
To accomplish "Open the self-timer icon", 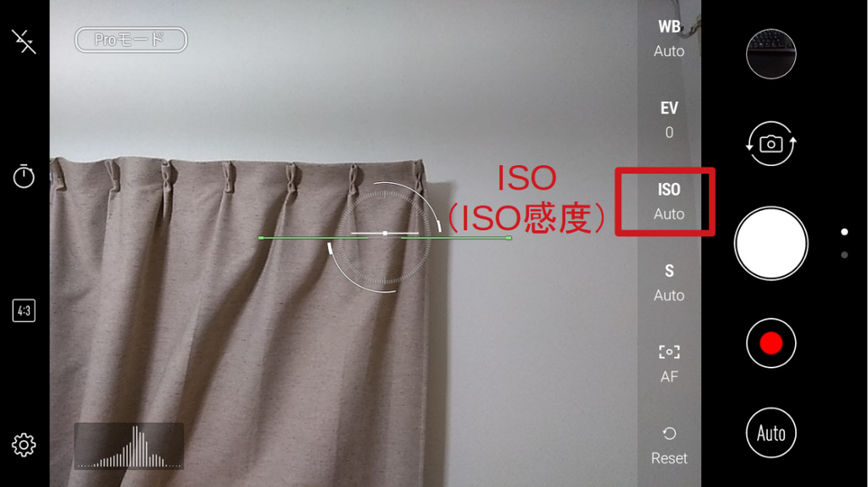I will 24,176.
